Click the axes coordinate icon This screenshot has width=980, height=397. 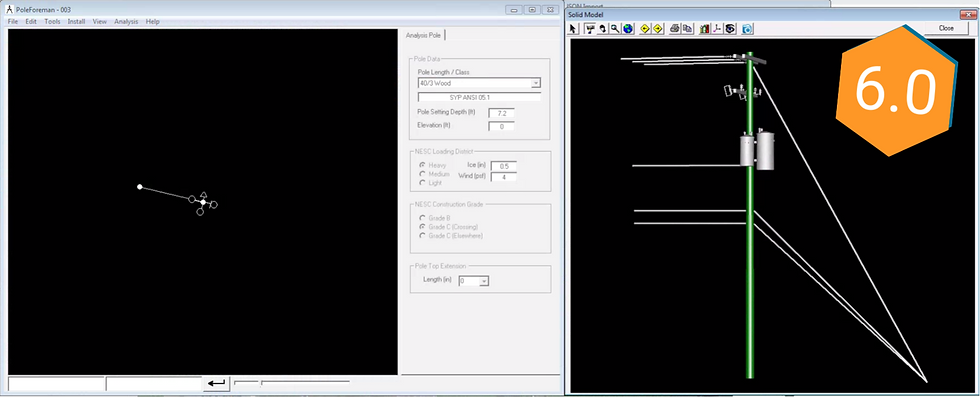[717, 29]
